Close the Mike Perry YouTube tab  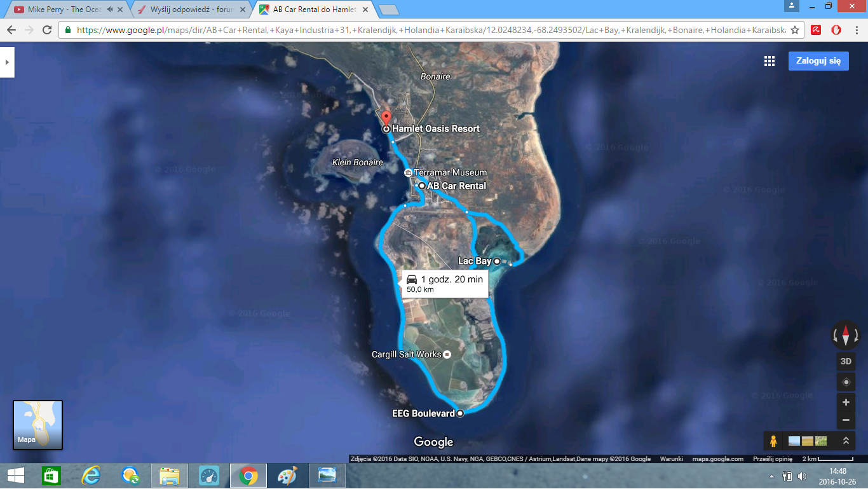point(121,10)
